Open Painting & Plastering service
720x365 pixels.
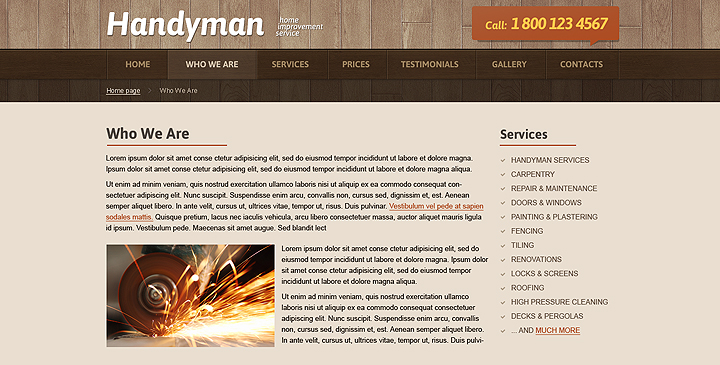click(554, 217)
